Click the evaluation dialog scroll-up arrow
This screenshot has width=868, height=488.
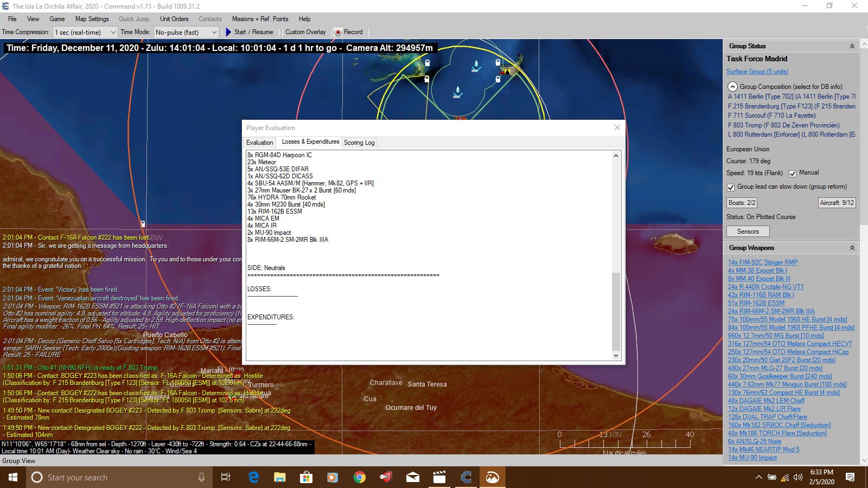coord(616,156)
